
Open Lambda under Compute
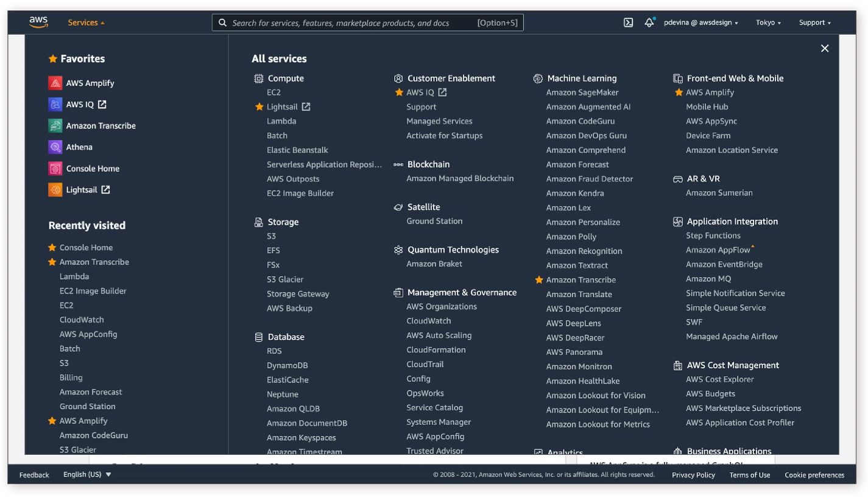click(281, 121)
